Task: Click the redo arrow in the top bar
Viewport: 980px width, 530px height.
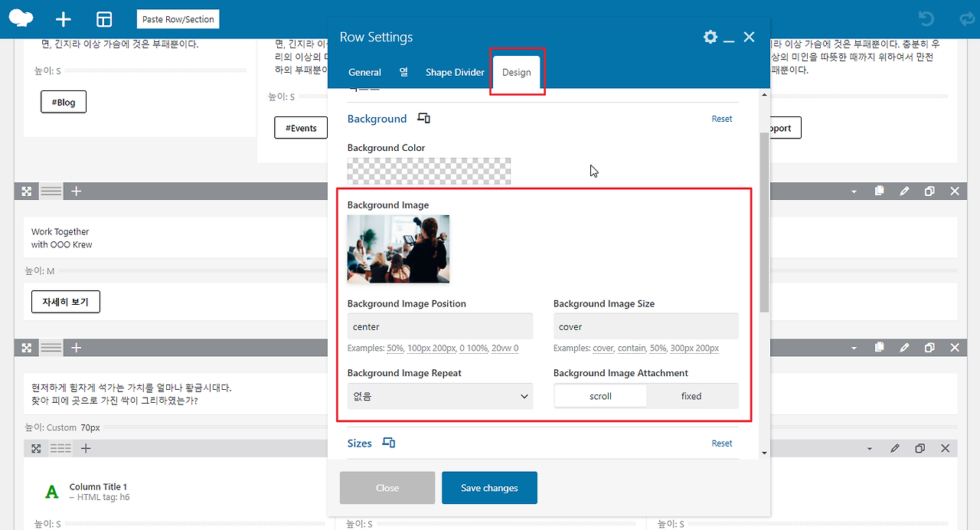Action: click(966, 18)
